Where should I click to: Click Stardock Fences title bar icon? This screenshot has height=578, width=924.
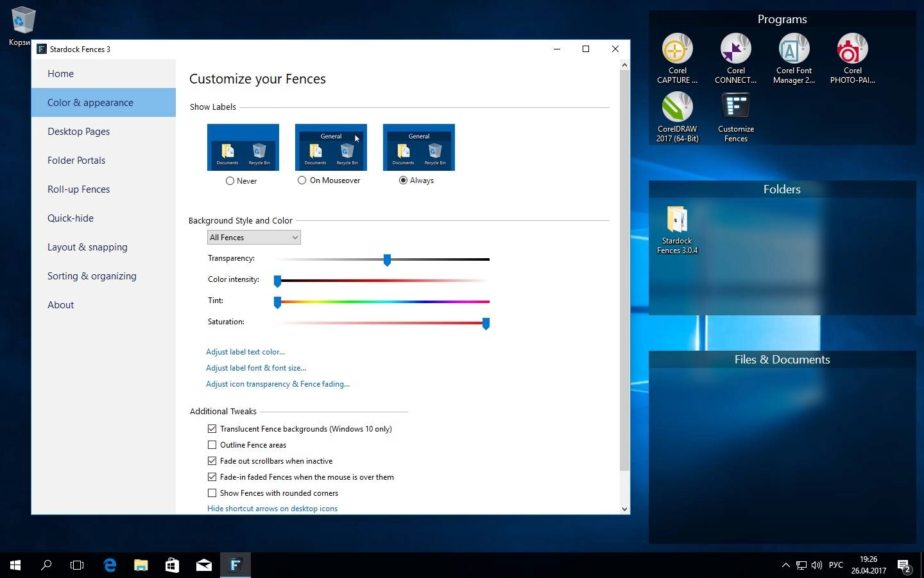[42, 49]
